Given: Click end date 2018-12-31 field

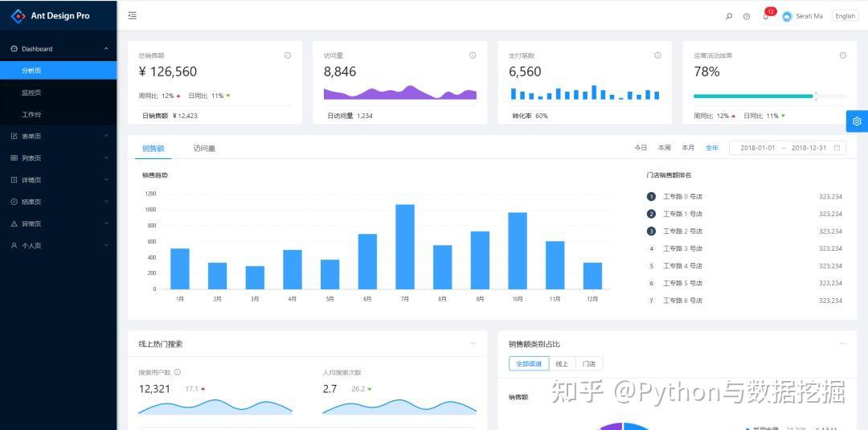Looking at the screenshot, I should coord(809,148).
